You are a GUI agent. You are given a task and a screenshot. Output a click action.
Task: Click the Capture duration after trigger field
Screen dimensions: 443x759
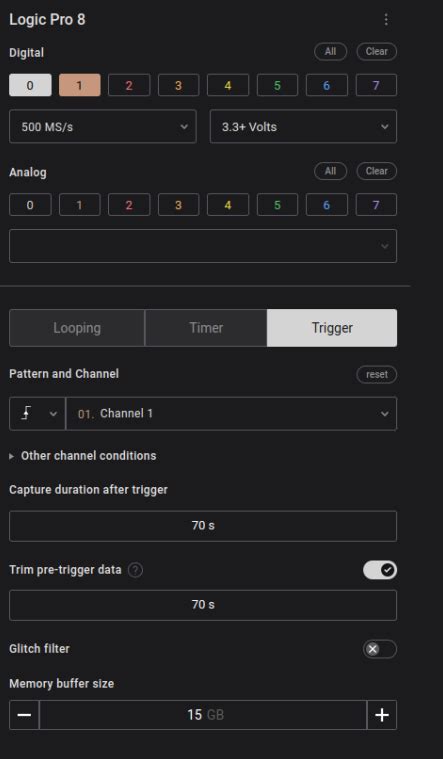click(203, 526)
